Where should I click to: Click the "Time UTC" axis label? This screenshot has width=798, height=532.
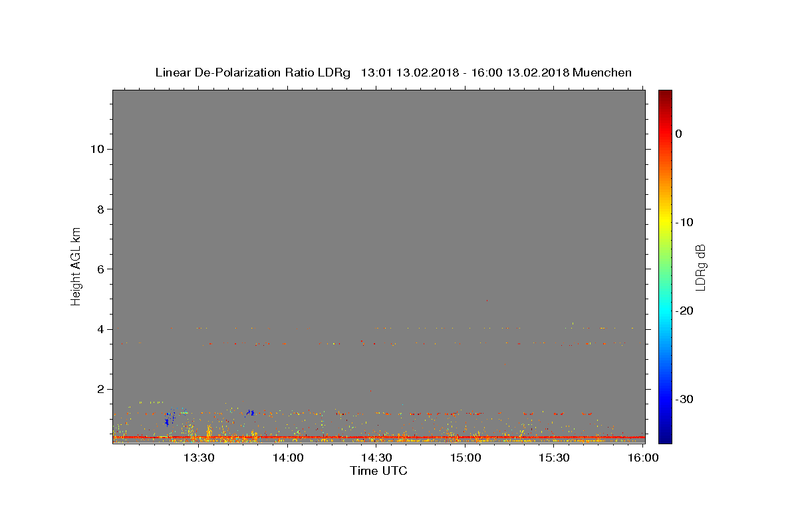[378, 471]
